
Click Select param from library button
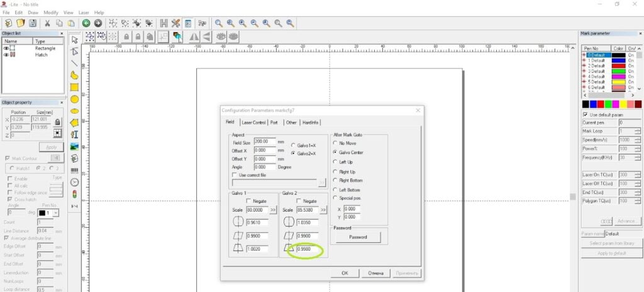[x=611, y=243]
